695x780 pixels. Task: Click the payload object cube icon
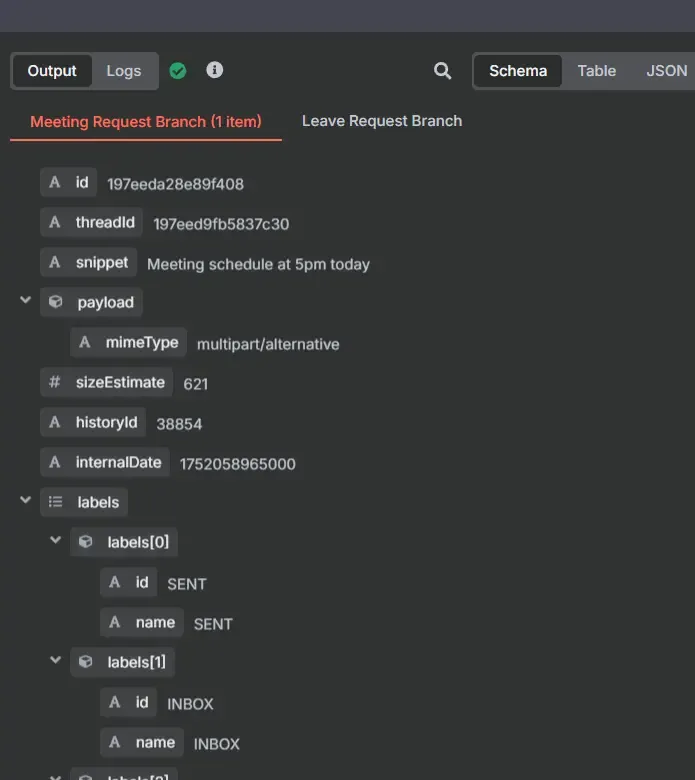[x=56, y=302]
